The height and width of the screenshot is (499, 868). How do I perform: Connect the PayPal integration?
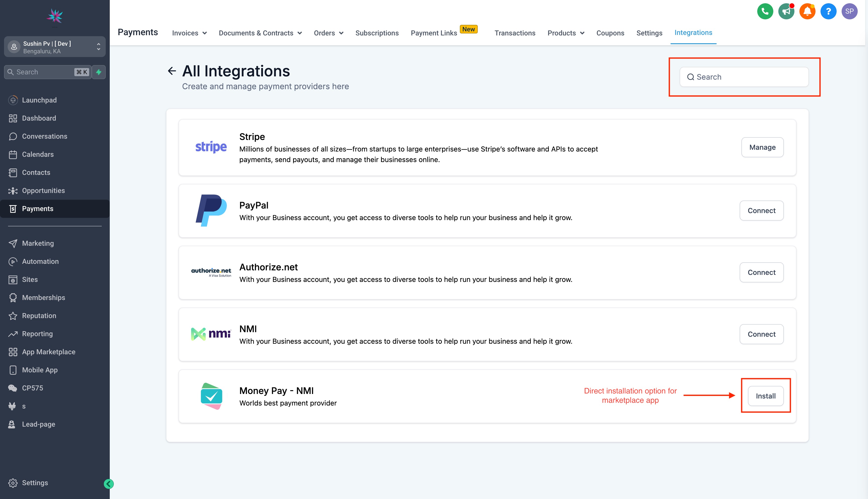761,211
